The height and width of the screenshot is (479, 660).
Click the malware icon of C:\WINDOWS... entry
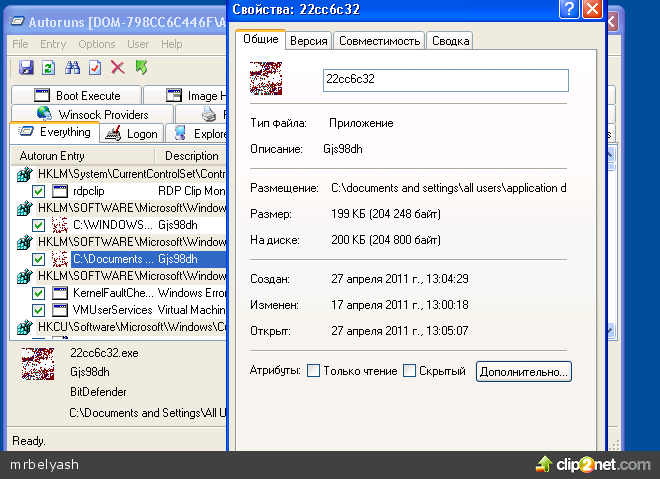point(60,225)
